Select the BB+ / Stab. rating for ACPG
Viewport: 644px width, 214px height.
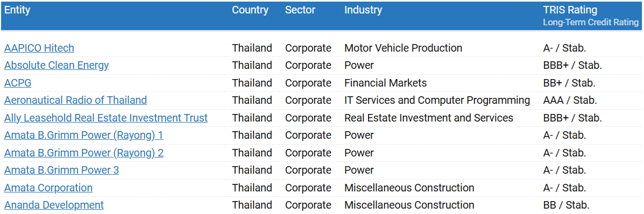click(569, 83)
